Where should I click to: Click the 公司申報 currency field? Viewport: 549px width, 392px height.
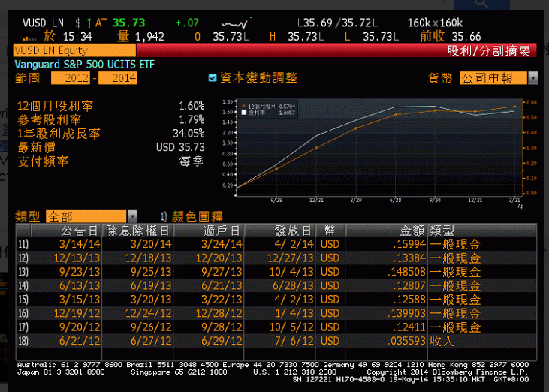click(493, 77)
